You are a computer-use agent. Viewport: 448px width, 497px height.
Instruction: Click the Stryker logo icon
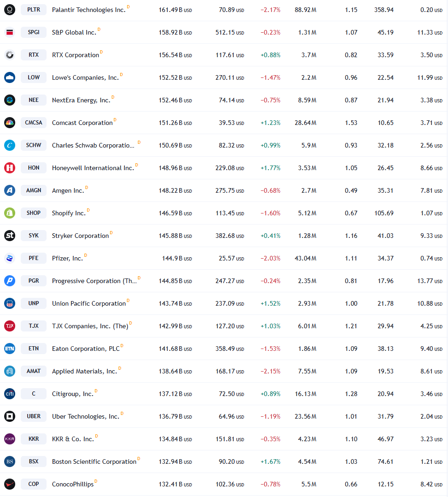10,236
